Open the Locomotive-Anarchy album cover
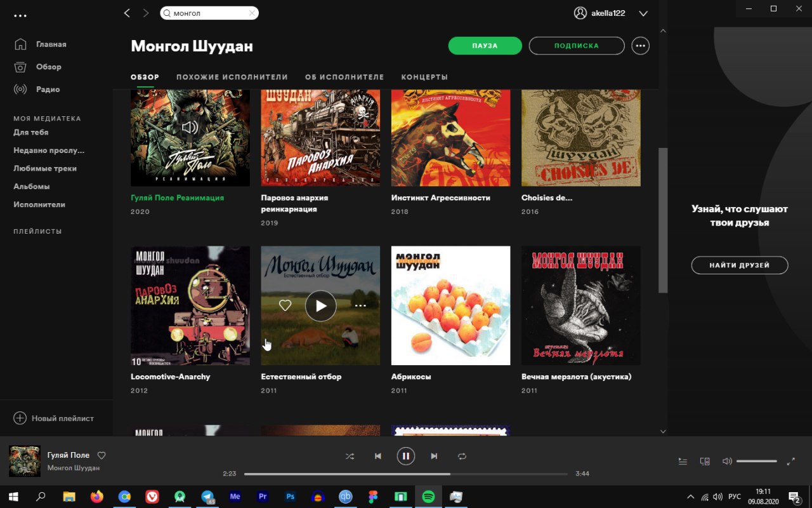 pos(190,305)
